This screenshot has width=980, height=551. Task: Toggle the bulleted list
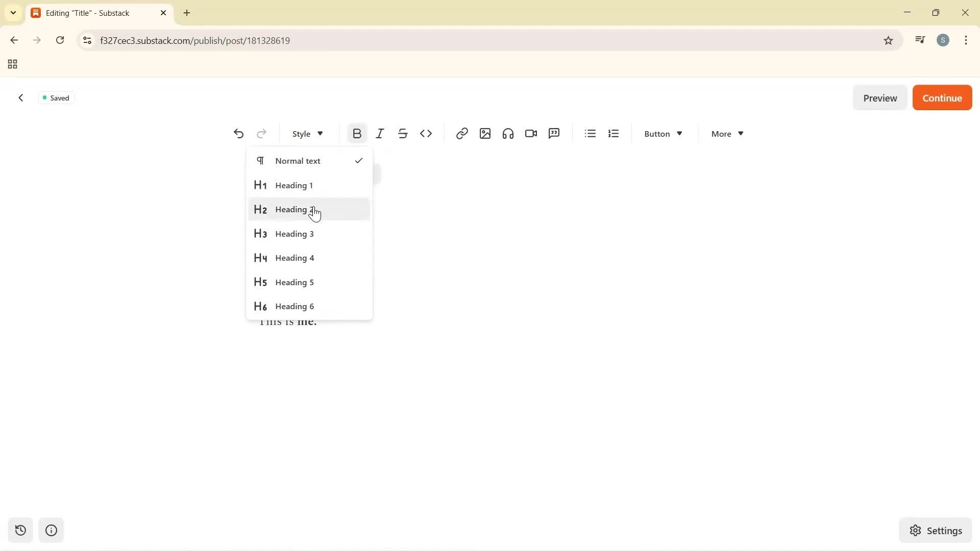[590, 133]
